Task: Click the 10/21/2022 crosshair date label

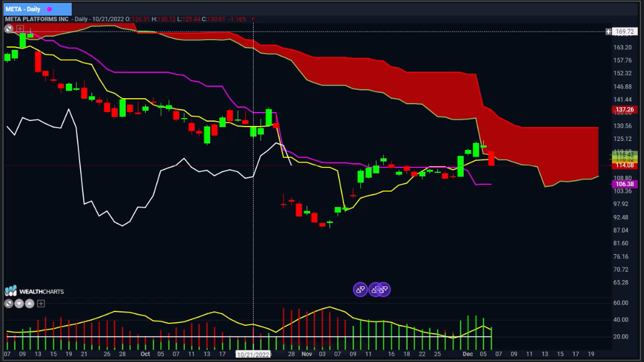Action: pyautogui.click(x=253, y=355)
